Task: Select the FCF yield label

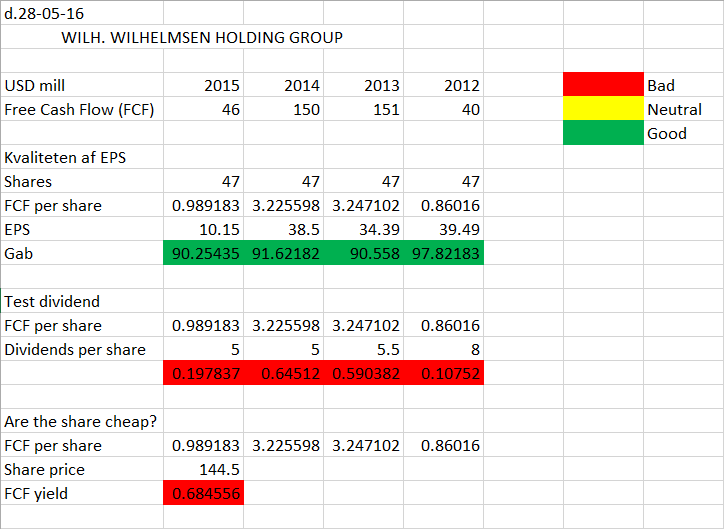Action: tap(36, 493)
